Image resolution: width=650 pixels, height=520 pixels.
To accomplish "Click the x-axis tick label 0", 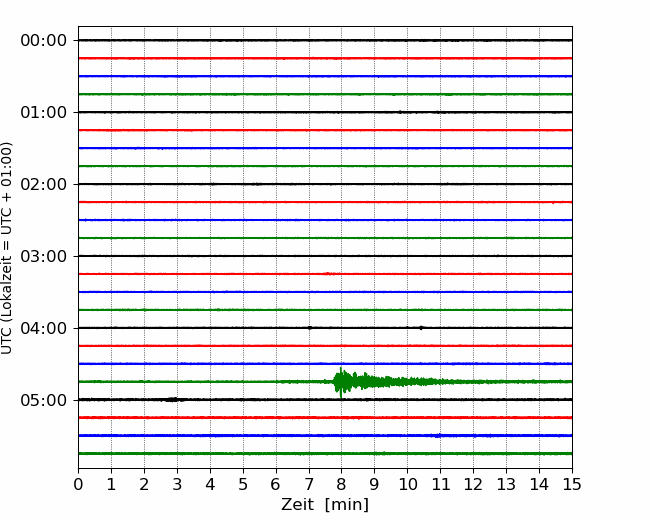I will click(78, 484).
